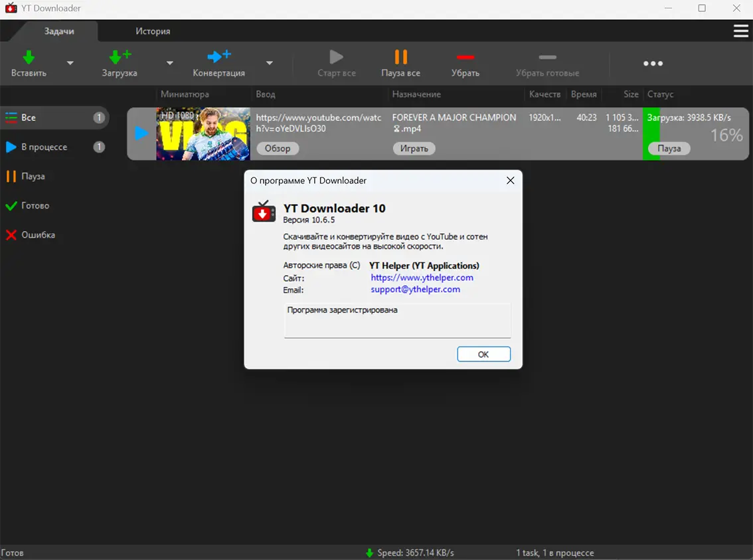Click the Убрать red minus icon
The height and width of the screenshot is (560, 753).
pyautogui.click(x=465, y=57)
